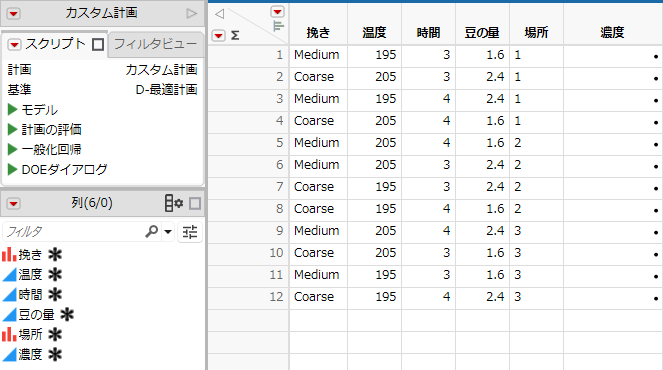Click the magnifier search icon
Image resolution: width=663 pixels, height=370 pixels.
pyautogui.click(x=151, y=231)
